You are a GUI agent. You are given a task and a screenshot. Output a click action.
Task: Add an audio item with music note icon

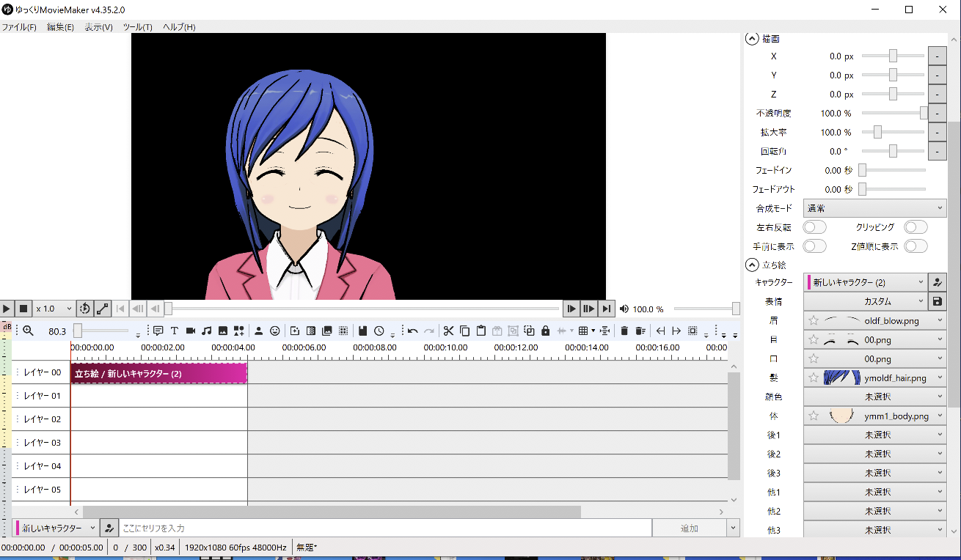pos(207,331)
